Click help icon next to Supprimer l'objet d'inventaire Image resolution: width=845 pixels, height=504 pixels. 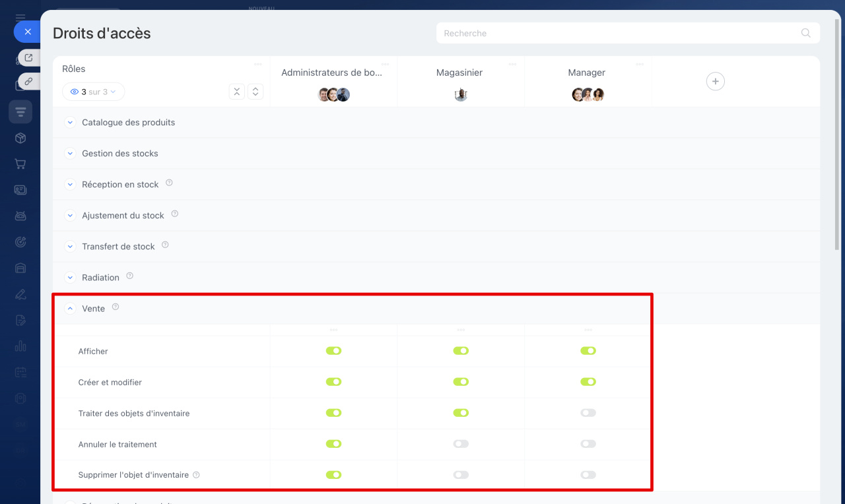[x=196, y=475]
